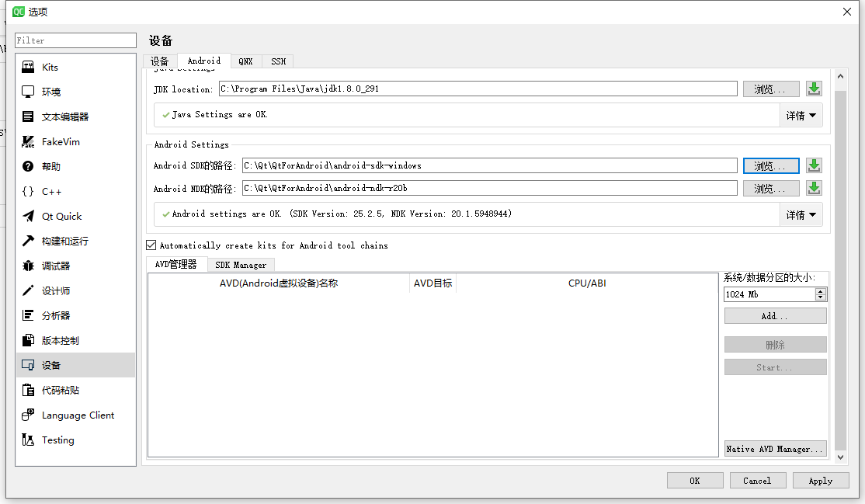Click Apply to save settings
This screenshot has width=865, height=504.
tap(821, 480)
